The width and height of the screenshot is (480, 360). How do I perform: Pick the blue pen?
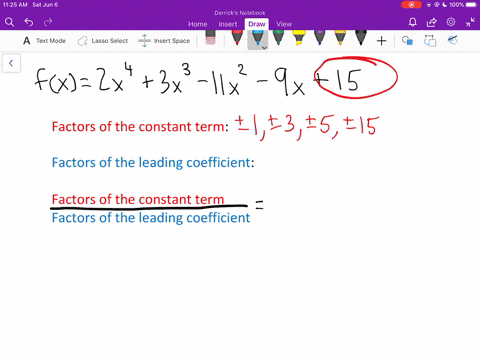click(x=257, y=38)
